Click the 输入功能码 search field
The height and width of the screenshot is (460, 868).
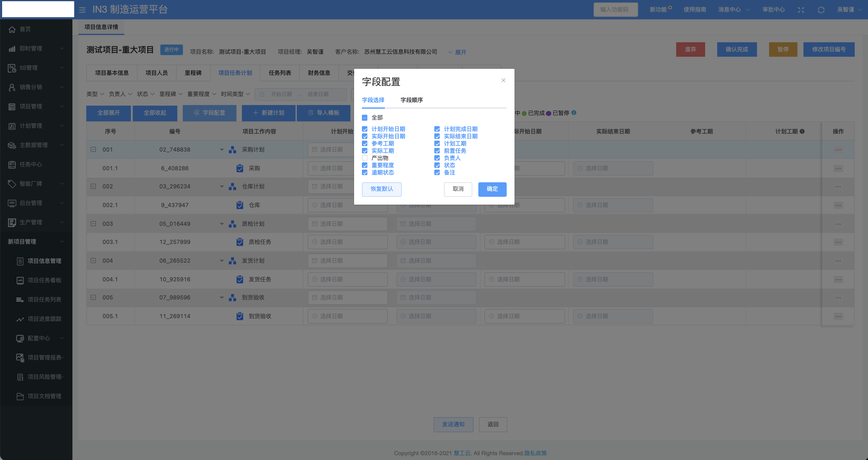point(615,9)
